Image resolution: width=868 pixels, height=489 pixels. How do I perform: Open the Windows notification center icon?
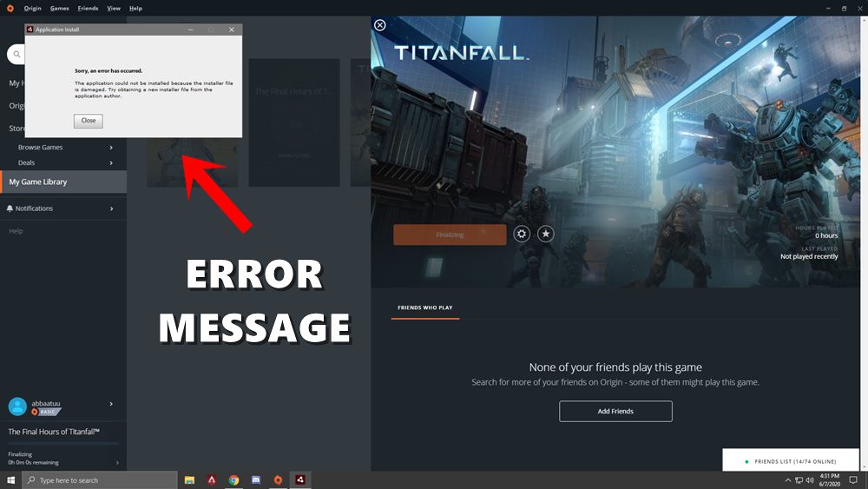tap(853, 480)
